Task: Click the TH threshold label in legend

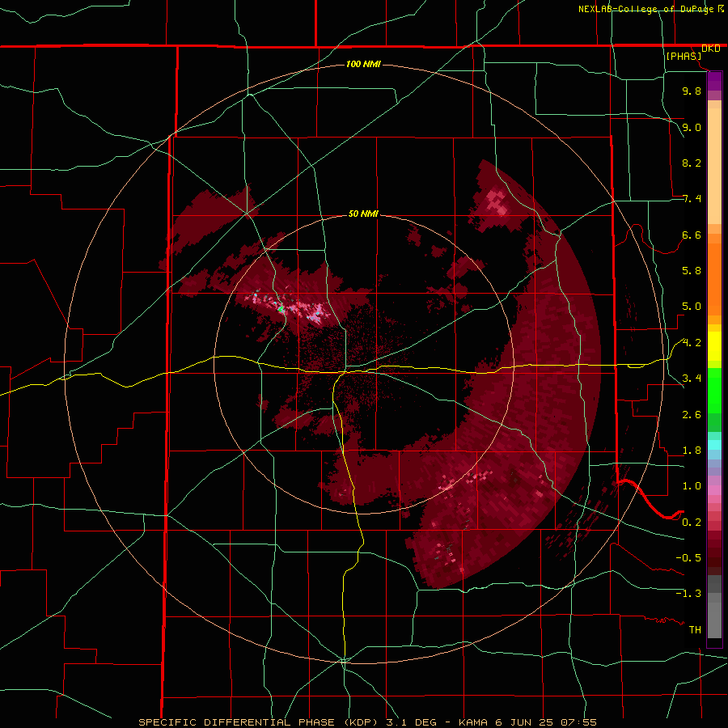Action: pos(695,630)
